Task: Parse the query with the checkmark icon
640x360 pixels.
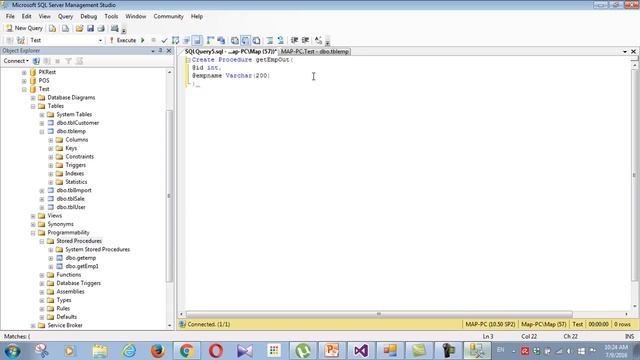Action: pos(164,40)
